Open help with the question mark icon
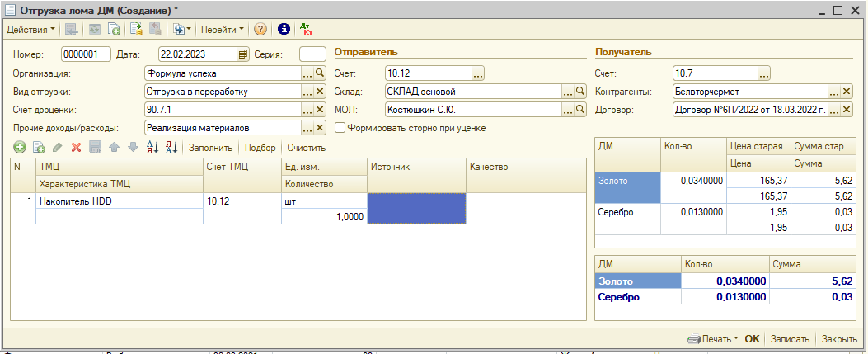The image size is (868, 354). pos(260,30)
